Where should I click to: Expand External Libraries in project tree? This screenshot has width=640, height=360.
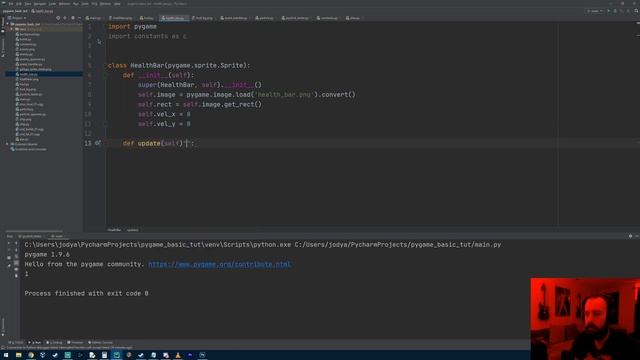click(7, 144)
